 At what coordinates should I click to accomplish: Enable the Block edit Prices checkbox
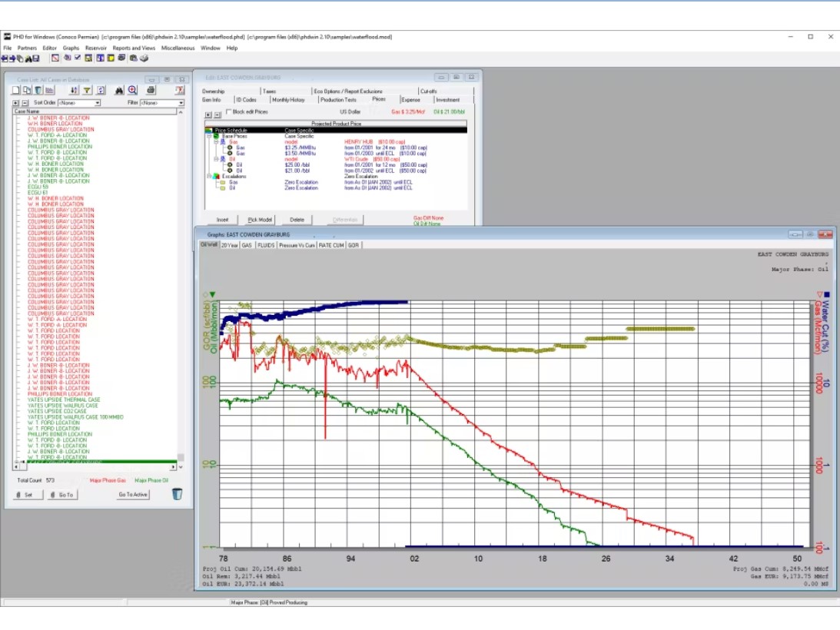(228, 112)
